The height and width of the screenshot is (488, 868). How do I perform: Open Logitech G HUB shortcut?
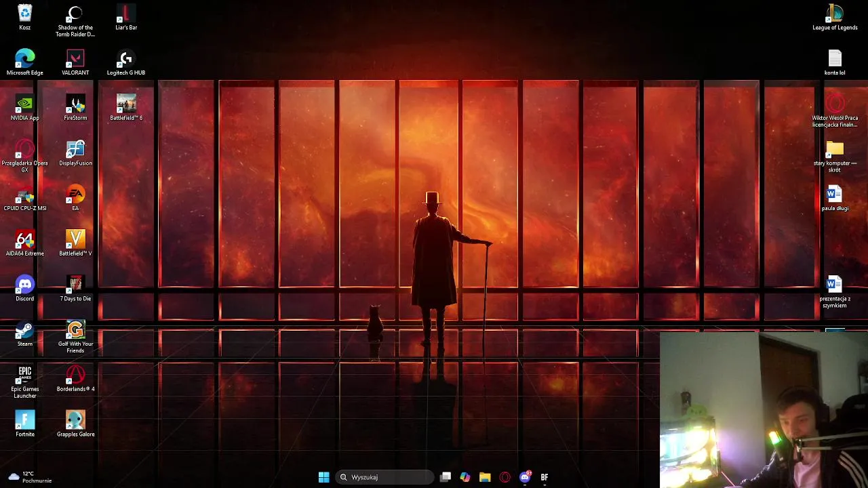126,62
